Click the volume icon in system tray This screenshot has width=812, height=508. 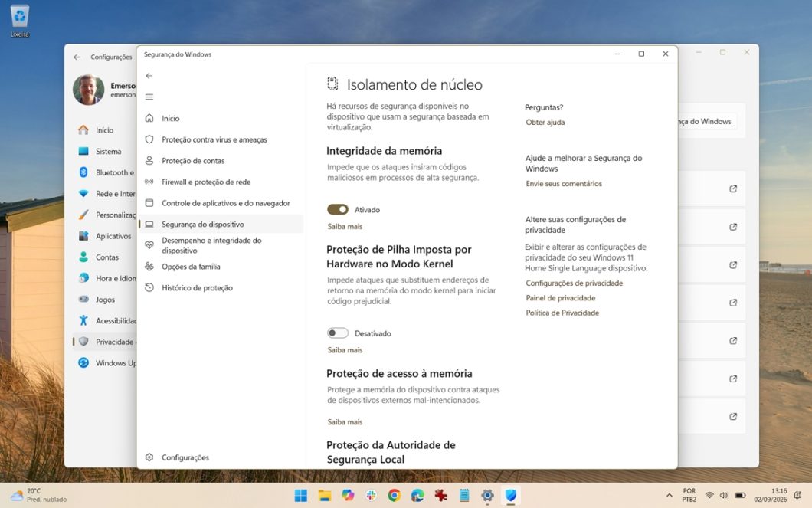(724, 496)
